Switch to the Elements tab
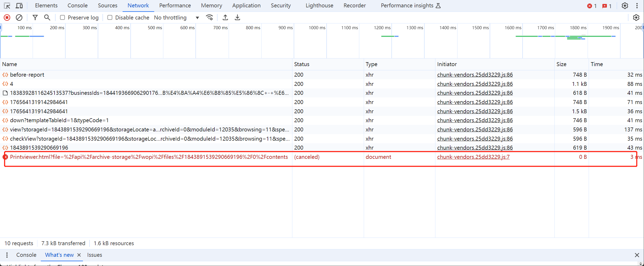 [46, 6]
